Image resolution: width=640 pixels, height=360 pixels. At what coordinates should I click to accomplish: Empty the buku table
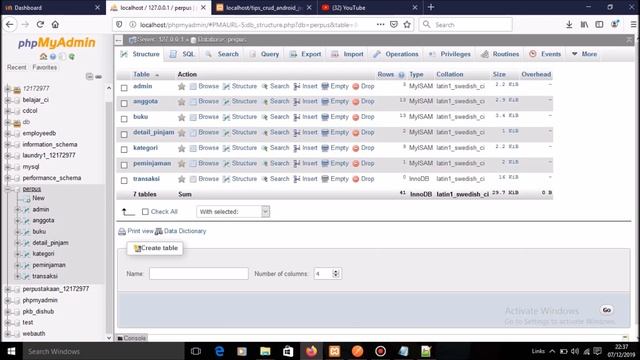(x=335, y=117)
